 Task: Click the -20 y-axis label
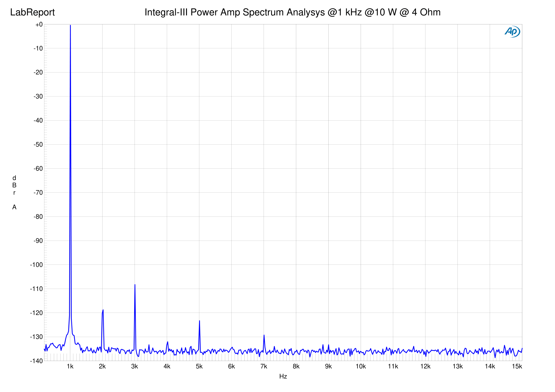click(x=38, y=72)
